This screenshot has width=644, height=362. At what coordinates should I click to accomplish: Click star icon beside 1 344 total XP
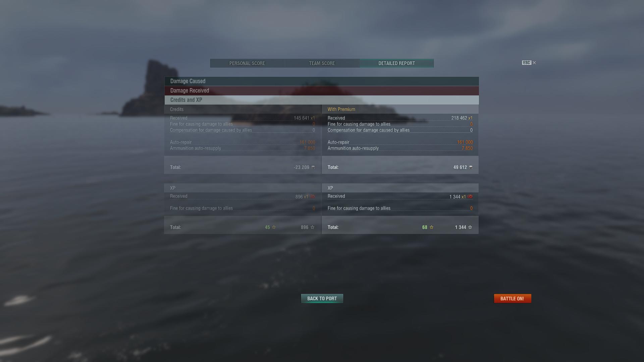[470, 227]
